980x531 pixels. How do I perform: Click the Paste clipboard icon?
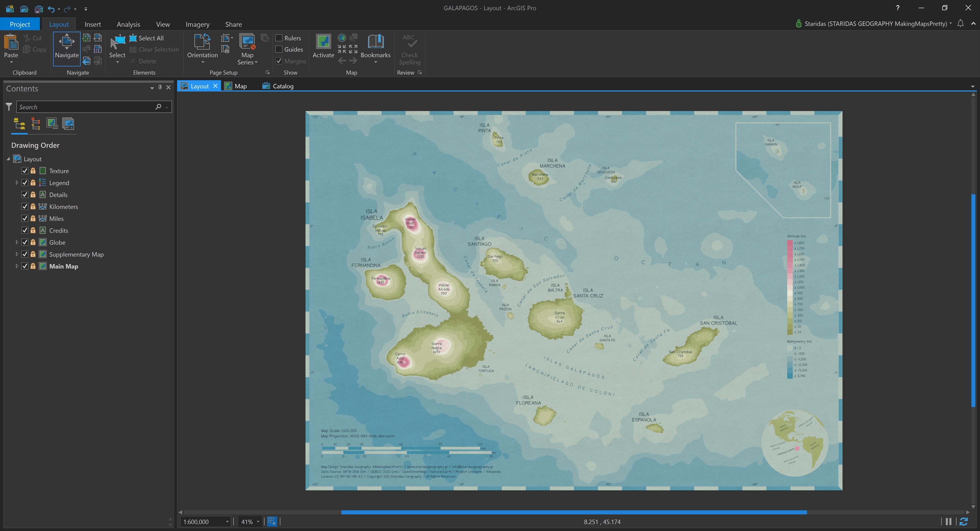[x=11, y=43]
